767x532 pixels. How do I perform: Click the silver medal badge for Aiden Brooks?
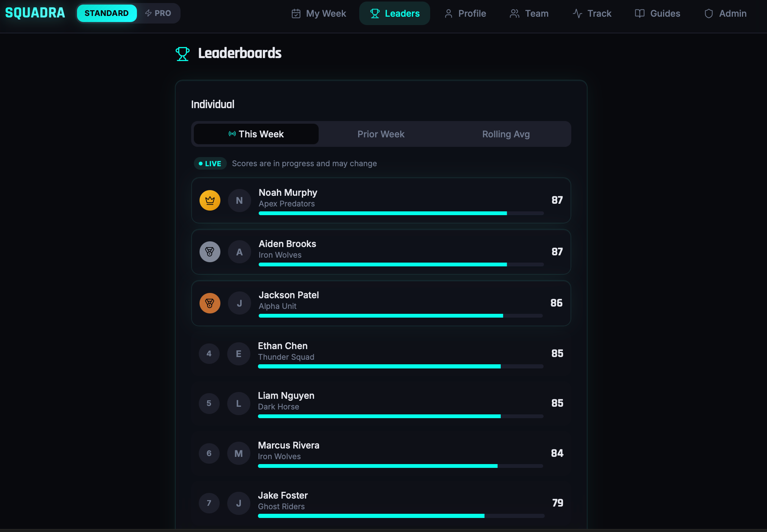(210, 252)
